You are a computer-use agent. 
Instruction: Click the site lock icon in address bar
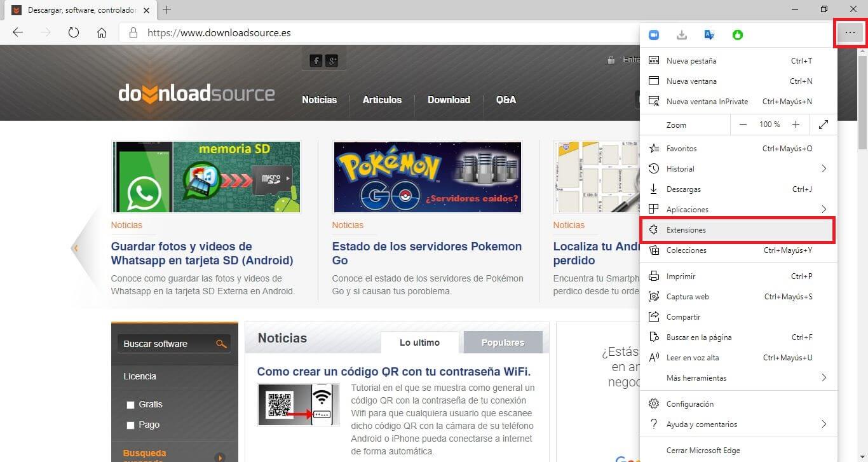tap(133, 32)
